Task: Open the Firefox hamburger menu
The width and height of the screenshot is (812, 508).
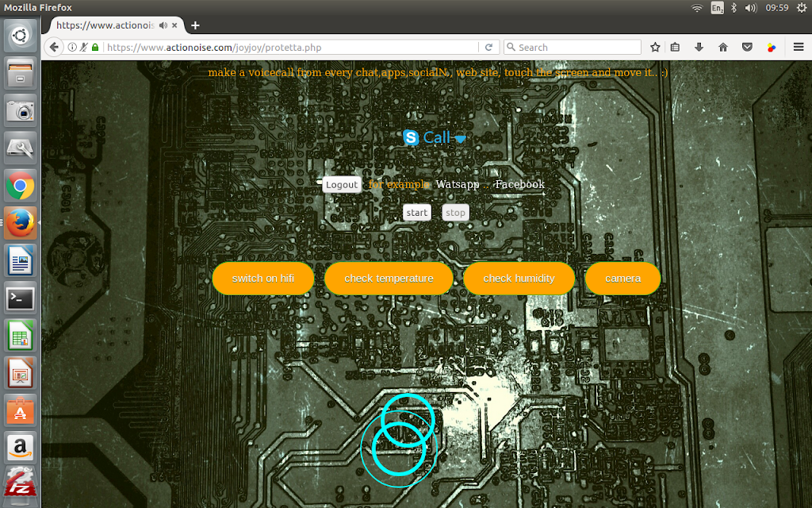Action: tap(798, 47)
